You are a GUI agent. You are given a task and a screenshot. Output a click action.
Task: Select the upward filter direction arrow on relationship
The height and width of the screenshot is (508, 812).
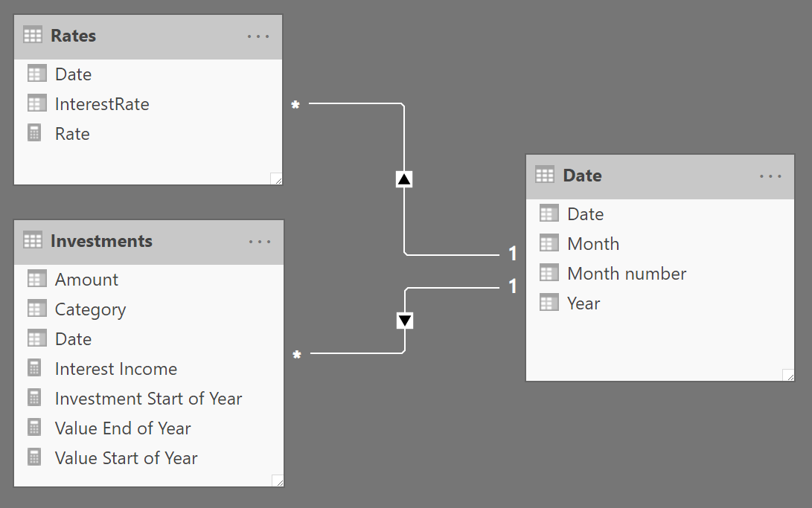point(404,179)
